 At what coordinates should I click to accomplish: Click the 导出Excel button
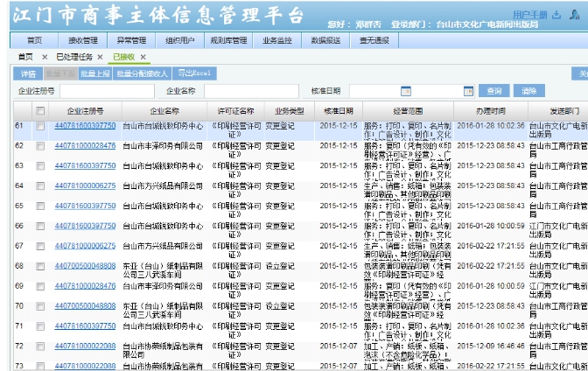point(194,73)
